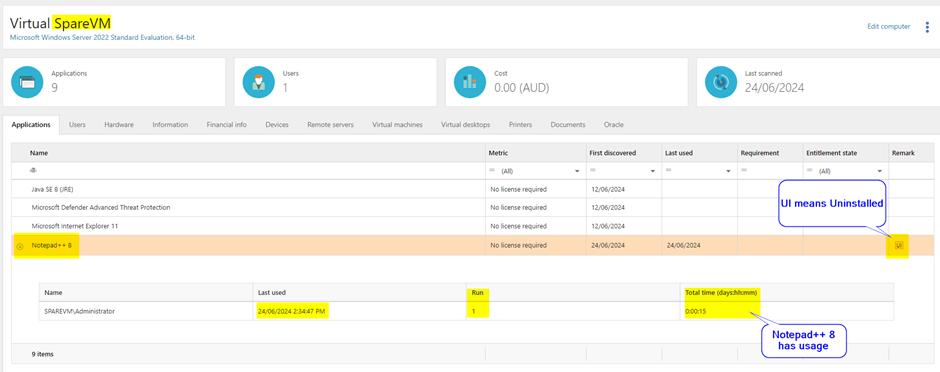Open the Last used date filter dropdown

click(728, 171)
